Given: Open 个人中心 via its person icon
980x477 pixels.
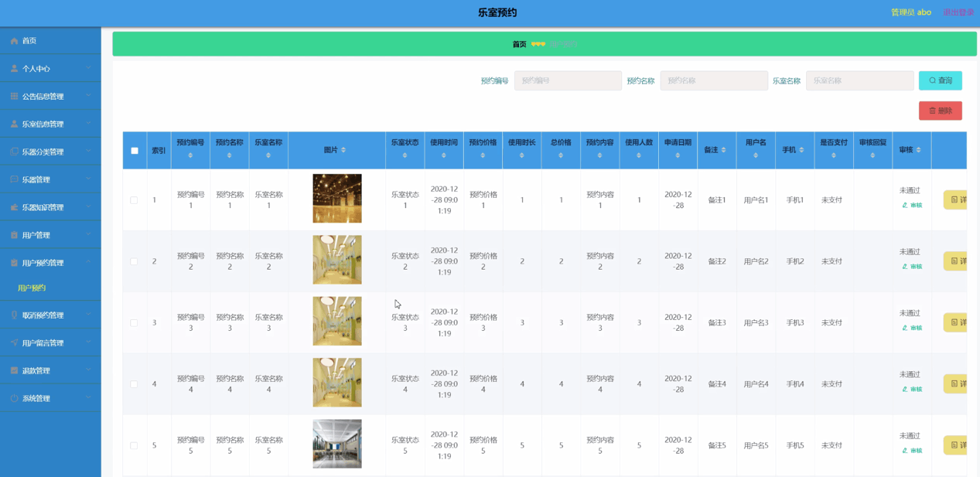Looking at the screenshot, I should pyautogui.click(x=12, y=68).
